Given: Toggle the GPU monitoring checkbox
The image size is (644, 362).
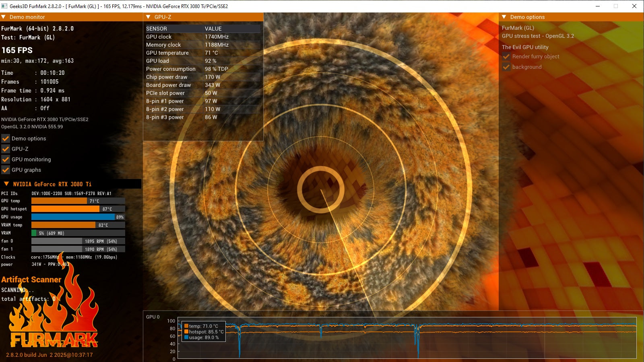Looking at the screenshot, I should pyautogui.click(x=6, y=159).
